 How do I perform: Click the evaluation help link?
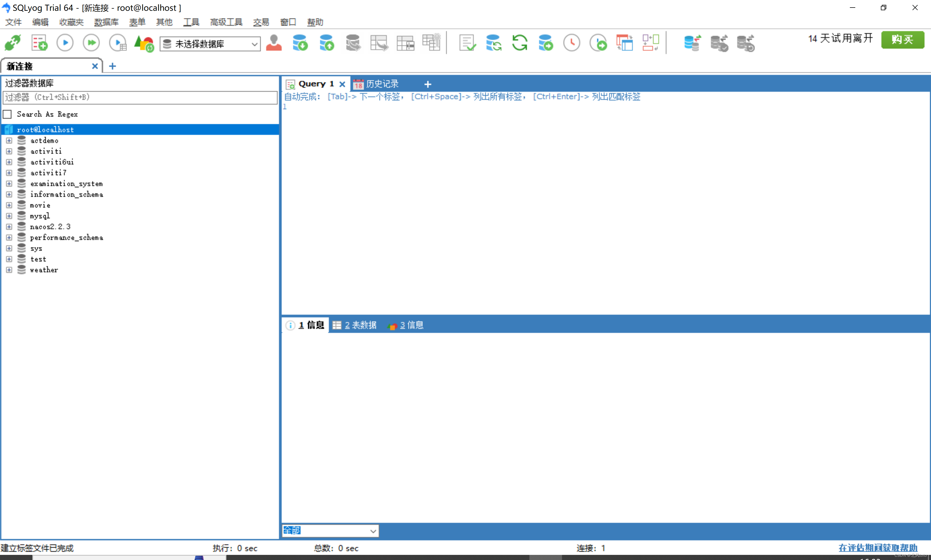[878, 548]
